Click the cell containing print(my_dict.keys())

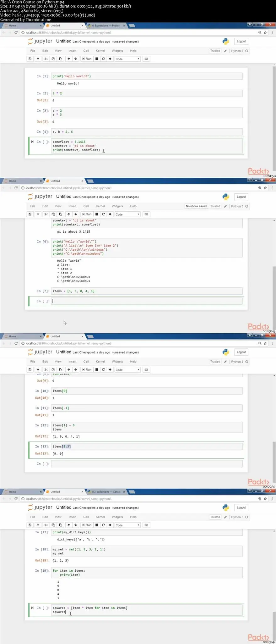pos(147,532)
